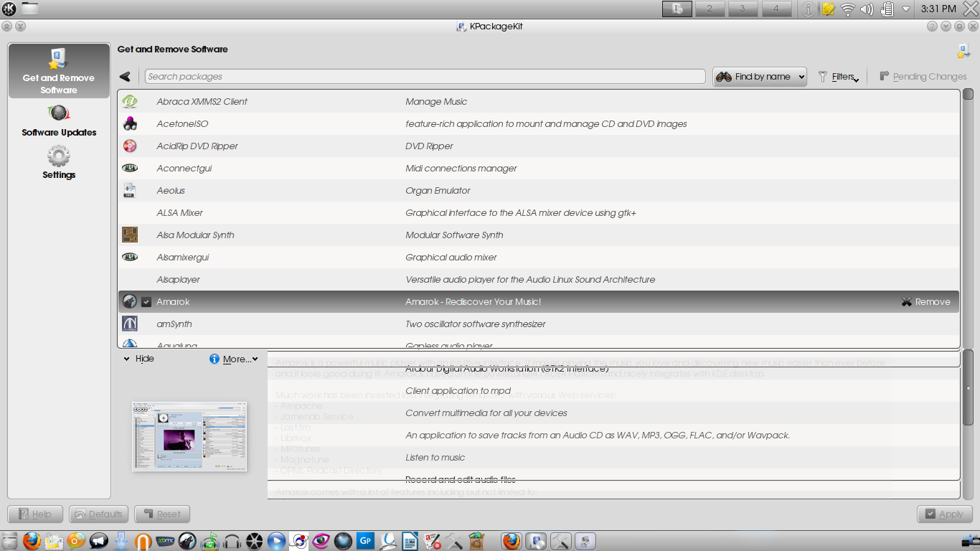Screen dimensions: 980x551
Task: Click the Remove button for Amarok
Action: coord(925,302)
